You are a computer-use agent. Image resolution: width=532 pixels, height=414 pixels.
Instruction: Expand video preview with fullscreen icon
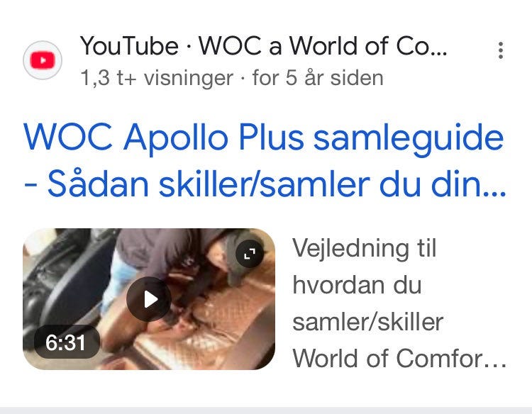coord(250,254)
